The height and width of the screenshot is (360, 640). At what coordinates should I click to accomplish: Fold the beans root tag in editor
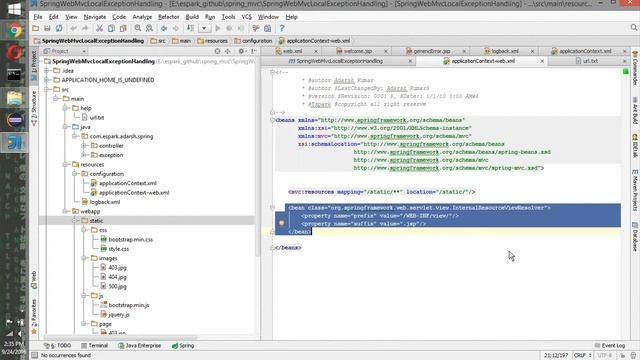272,120
